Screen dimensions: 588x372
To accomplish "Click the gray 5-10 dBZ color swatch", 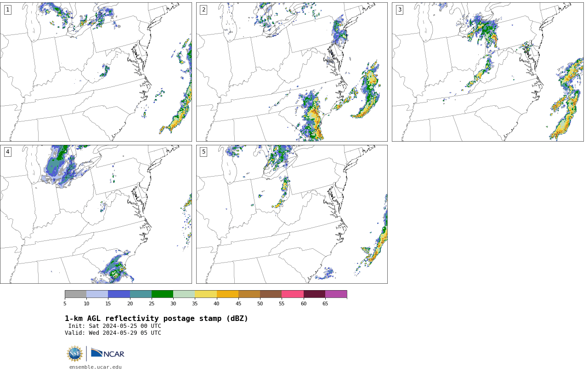I will (x=76, y=294).
